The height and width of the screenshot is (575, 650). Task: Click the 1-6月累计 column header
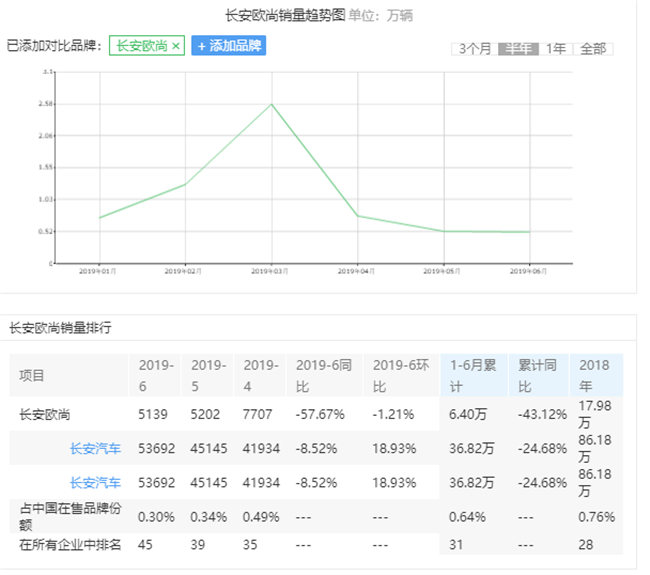(x=473, y=376)
